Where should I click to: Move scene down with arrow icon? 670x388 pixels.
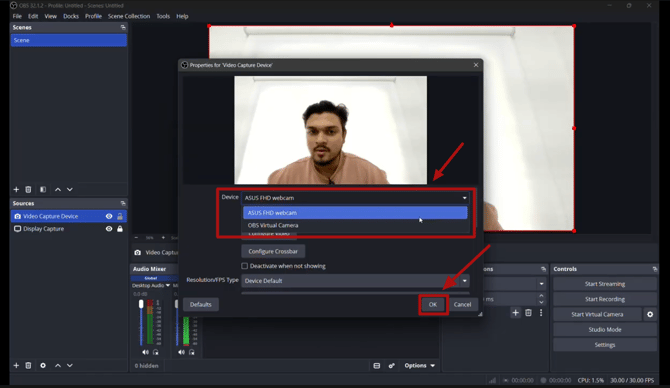70,189
